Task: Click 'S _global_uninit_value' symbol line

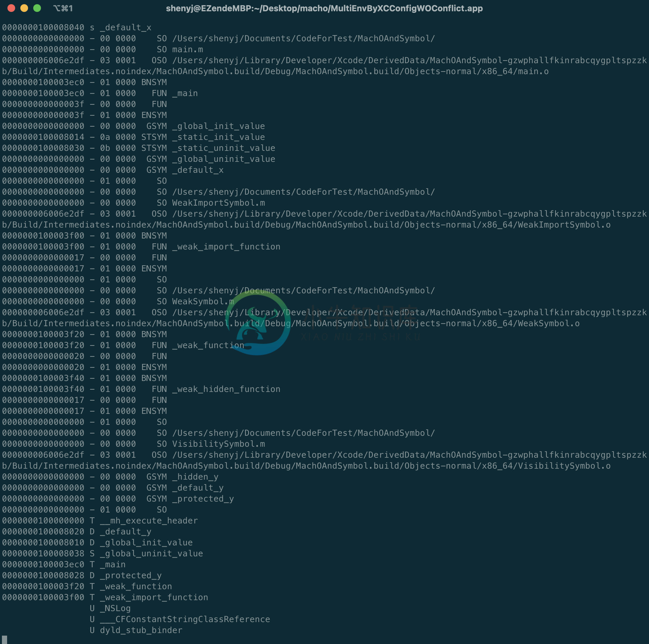Action: pos(146,554)
